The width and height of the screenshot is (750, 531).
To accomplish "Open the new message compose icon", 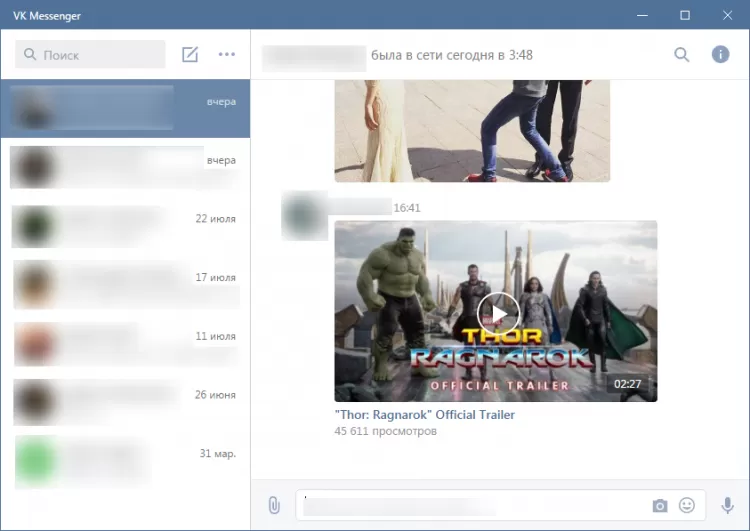I will (x=190, y=55).
